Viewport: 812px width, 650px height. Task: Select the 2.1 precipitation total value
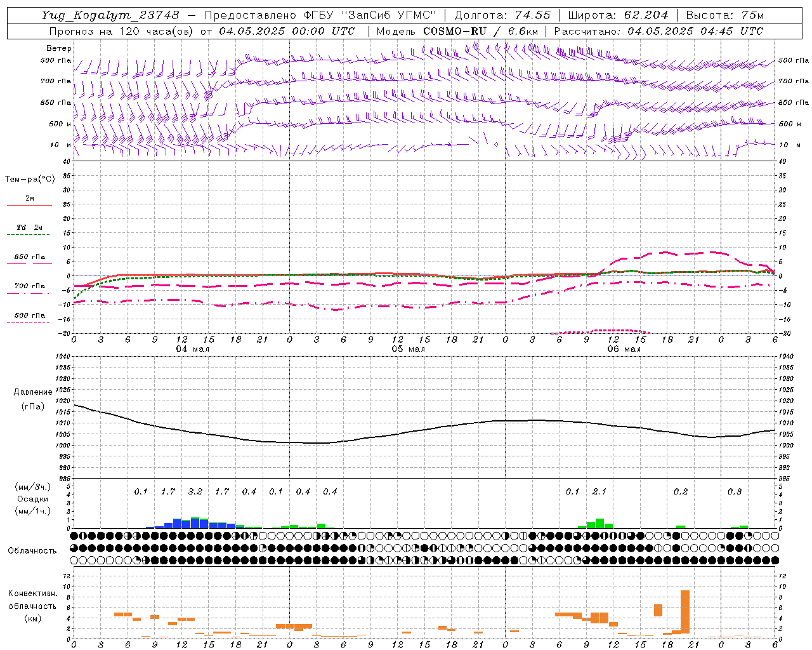[x=599, y=492]
